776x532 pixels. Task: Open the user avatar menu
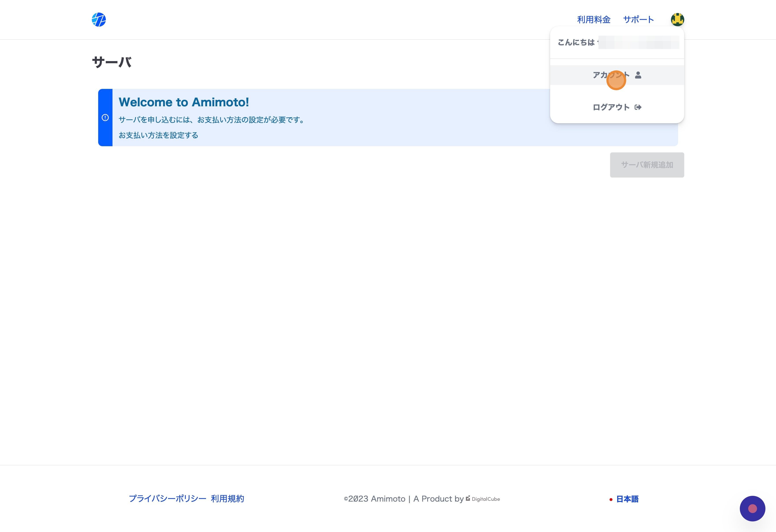(x=677, y=19)
